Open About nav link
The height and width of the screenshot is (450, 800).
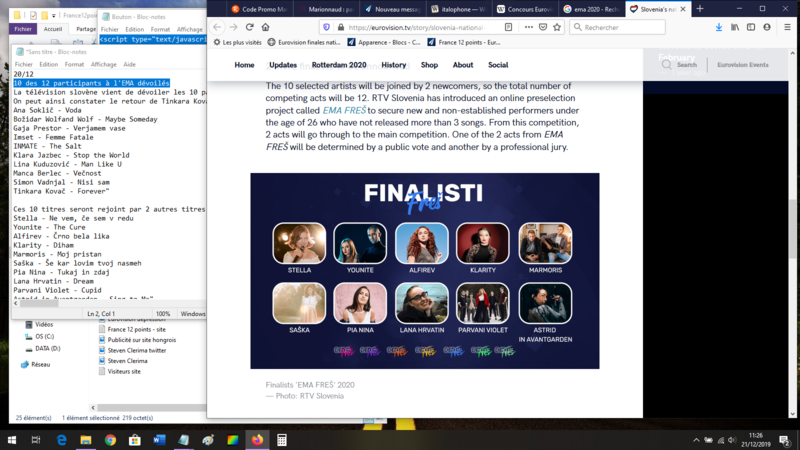[463, 65]
